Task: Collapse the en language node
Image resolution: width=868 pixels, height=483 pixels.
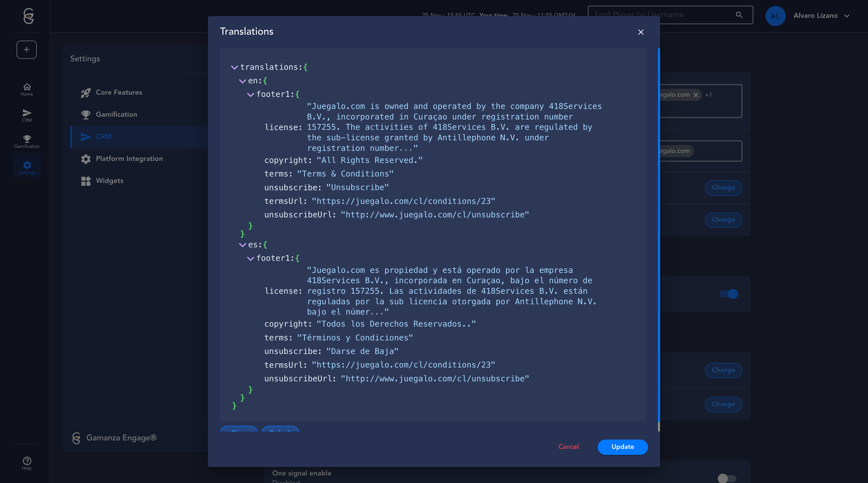Action: 242,81
